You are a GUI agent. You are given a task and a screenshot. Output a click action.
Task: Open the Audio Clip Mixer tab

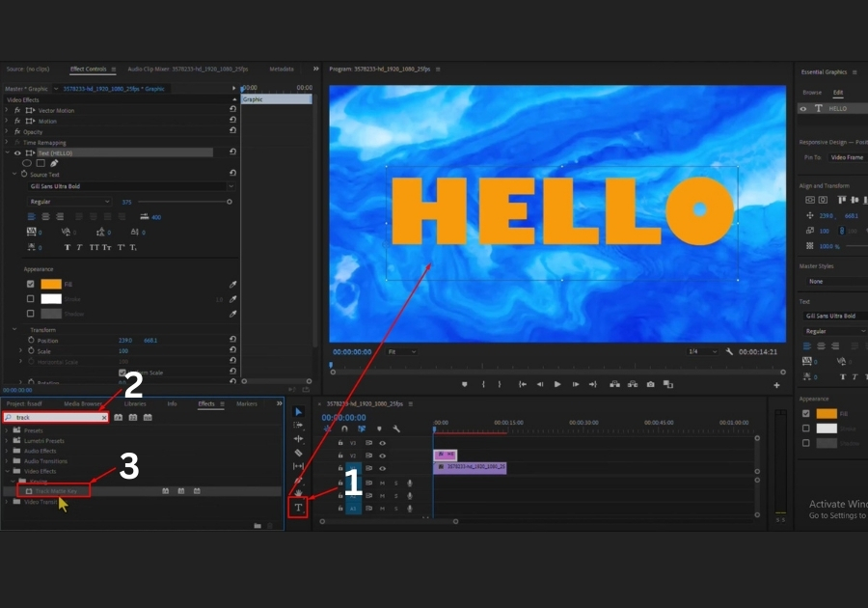(x=187, y=69)
